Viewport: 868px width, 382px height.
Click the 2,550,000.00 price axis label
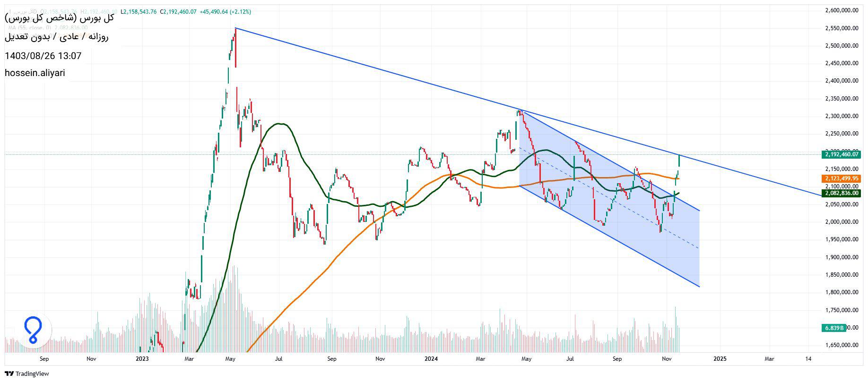pos(842,28)
